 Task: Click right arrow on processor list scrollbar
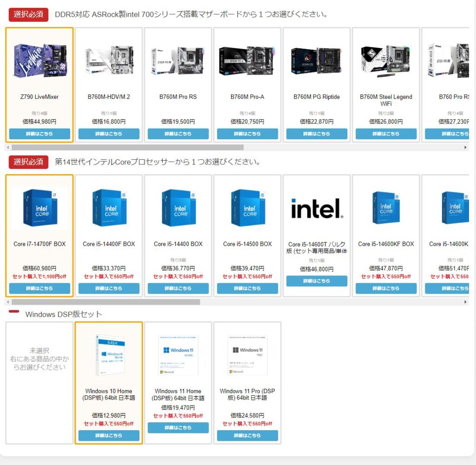click(465, 302)
